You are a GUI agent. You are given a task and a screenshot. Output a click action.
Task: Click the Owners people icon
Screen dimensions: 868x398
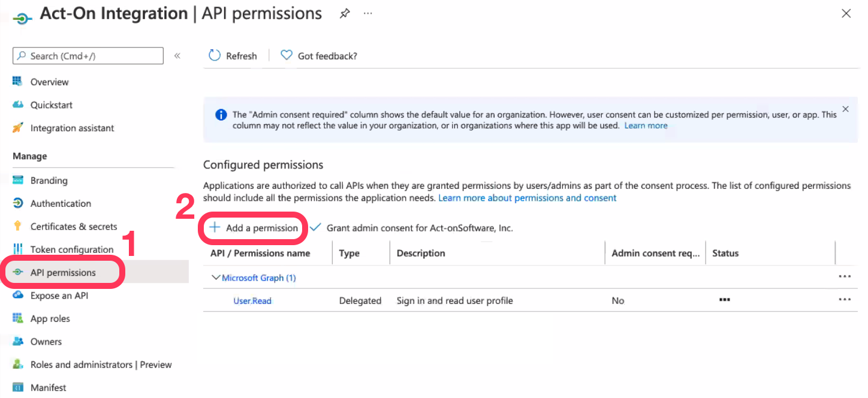click(x=18, y=342)
